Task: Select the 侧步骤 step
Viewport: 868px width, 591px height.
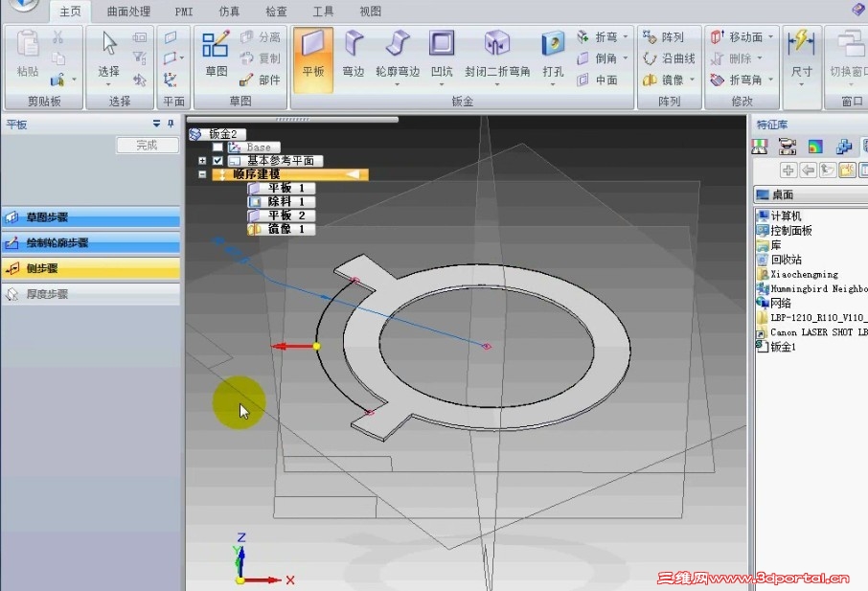Action: point(91,268)
